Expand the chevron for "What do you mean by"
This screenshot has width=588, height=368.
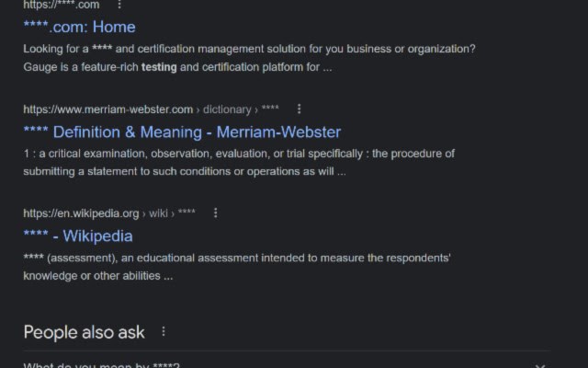coord(539,366)
